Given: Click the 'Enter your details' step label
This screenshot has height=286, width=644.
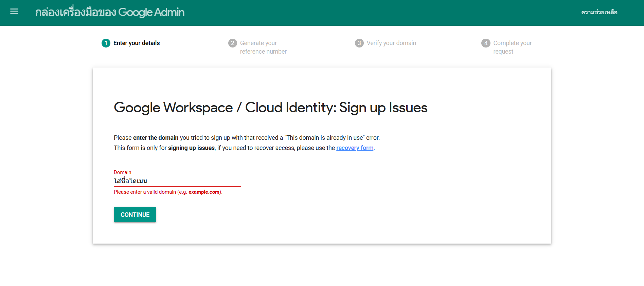Looking at the screenshot, I should [x=137, y=43].
